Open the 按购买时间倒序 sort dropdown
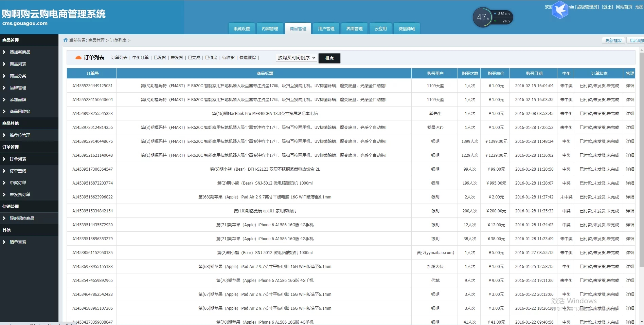 click(x=296, y=58)
